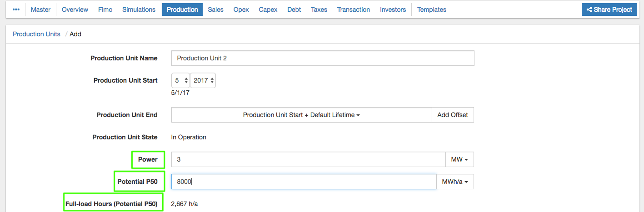
Task: Click the Add Offset button
Action: click(x=452, y=115)
